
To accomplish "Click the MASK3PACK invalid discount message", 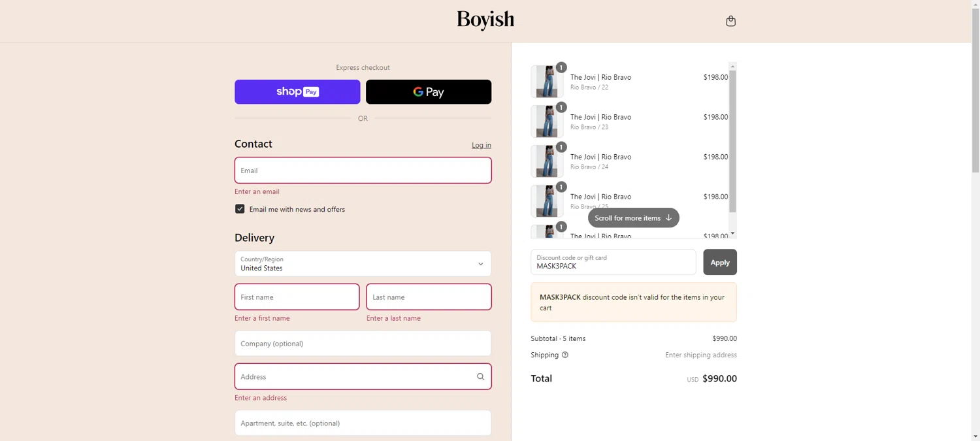I will point(634,302).
